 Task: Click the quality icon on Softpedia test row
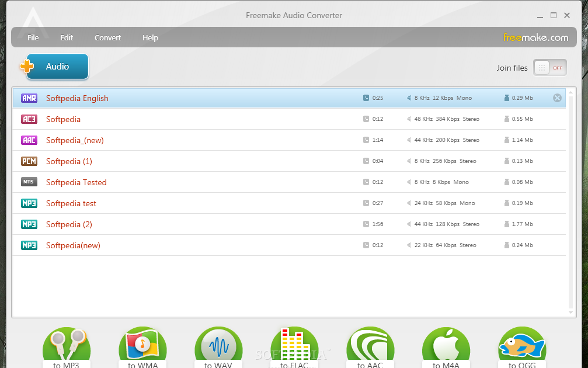click(409, 203)
